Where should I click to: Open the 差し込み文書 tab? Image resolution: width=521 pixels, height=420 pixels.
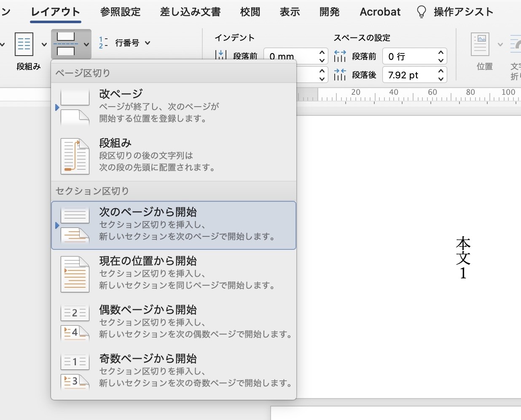click(191, 12)
